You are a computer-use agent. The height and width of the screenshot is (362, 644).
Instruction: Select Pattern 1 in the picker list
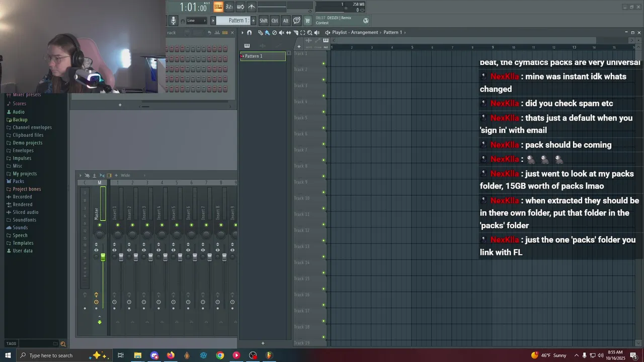pos(263,56)
